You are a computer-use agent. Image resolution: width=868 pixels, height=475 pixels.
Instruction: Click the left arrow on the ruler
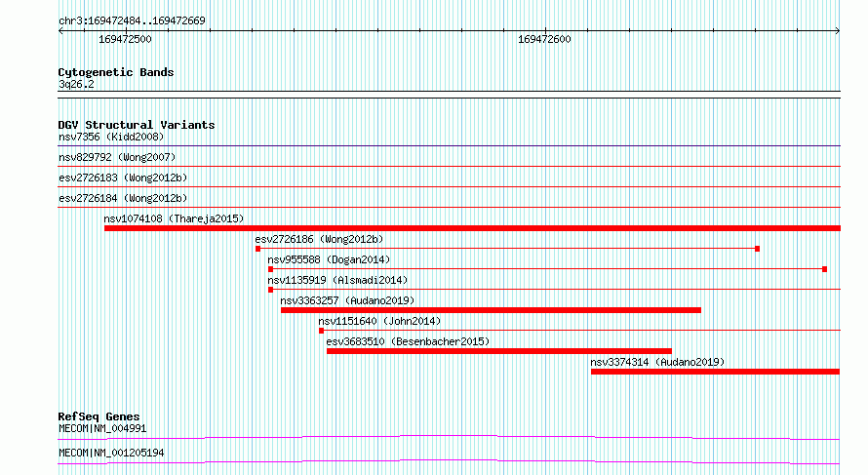click(60, 31)
